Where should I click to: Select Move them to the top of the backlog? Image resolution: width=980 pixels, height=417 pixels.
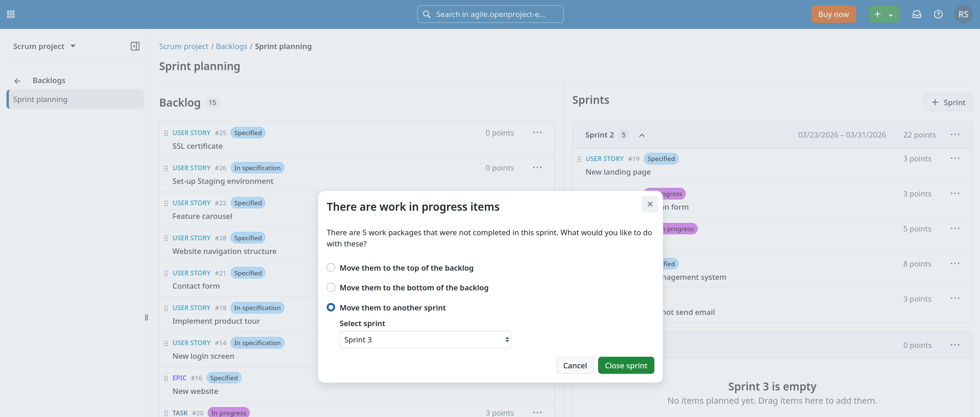[331, 267]
